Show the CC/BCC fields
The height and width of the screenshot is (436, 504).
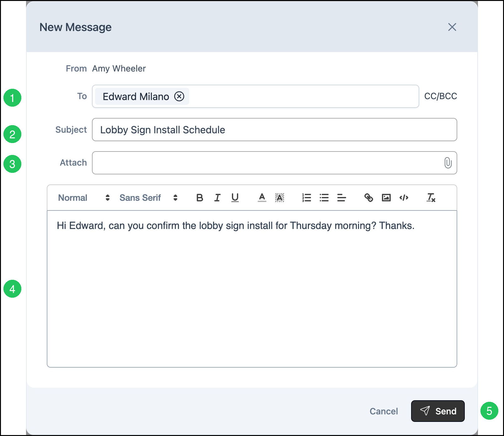coord(441,96)
